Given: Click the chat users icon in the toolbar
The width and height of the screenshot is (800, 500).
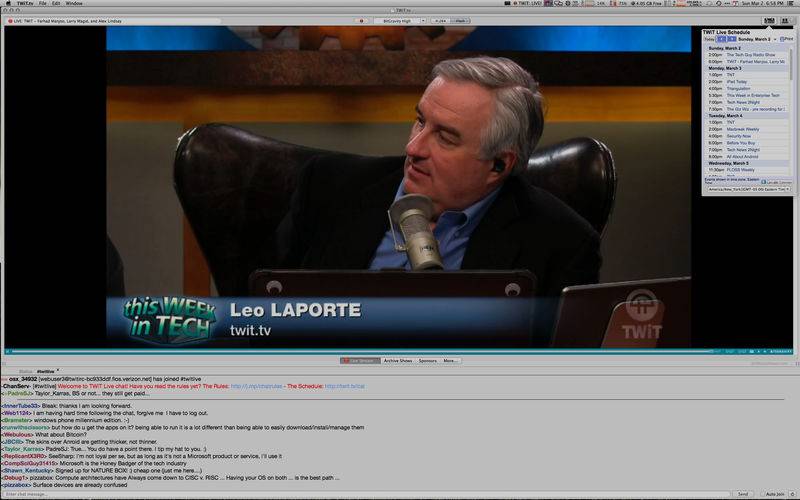Looking at the screenshot, I should coord(785,21).
